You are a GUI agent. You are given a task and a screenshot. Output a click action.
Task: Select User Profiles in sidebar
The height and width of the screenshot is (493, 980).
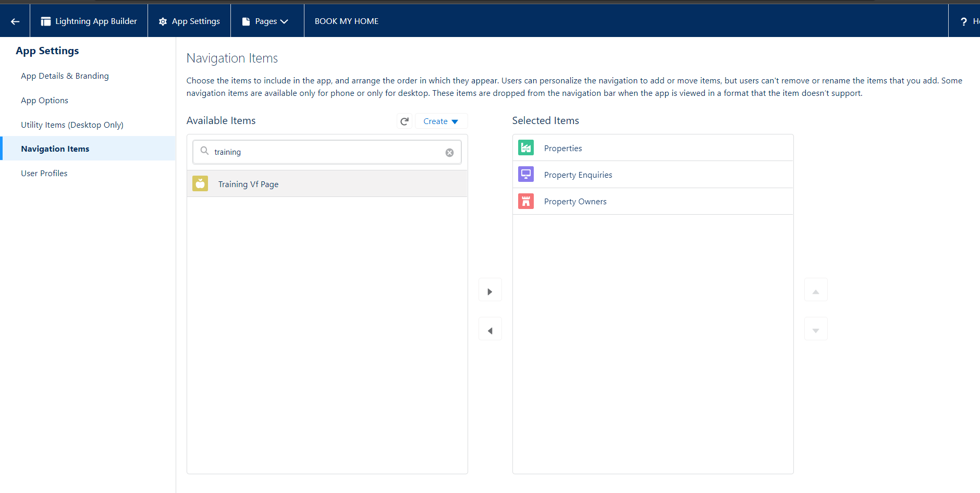(44, 174)
